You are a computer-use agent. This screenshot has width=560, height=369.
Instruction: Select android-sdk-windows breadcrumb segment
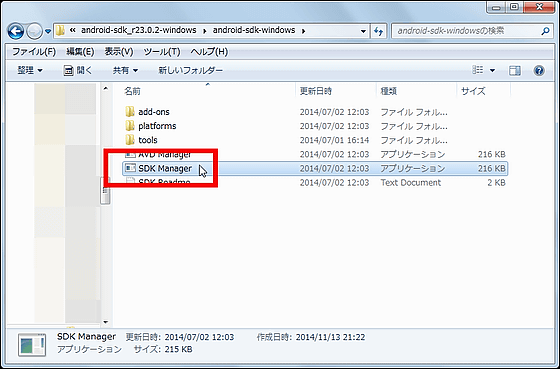[x=254, y=30]
